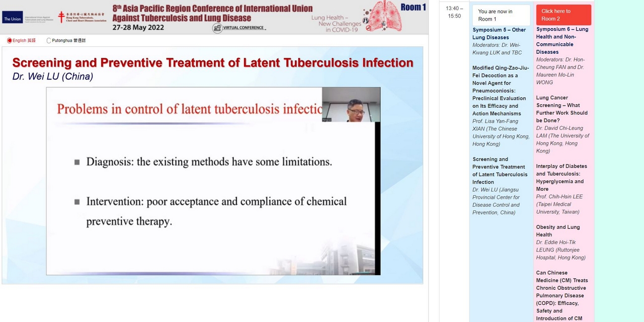Select the Interplay of Diabetes and Tuberculosis talk
The image size is (644, 322).
point(561,177)
